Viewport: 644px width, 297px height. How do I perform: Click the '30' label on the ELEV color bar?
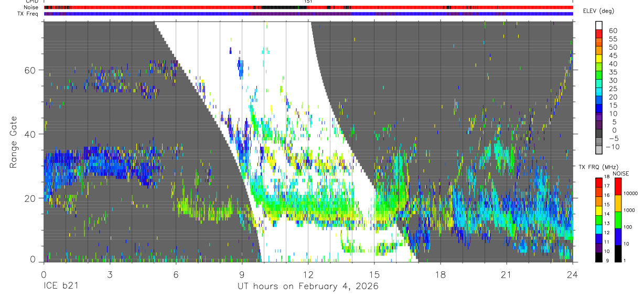(613, 80)
